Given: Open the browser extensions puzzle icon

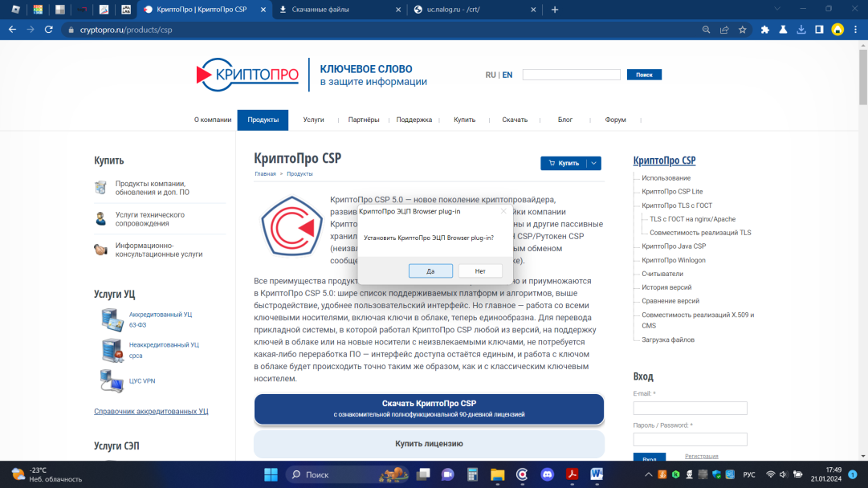Looking at the screenshot, I should point(764,30).
